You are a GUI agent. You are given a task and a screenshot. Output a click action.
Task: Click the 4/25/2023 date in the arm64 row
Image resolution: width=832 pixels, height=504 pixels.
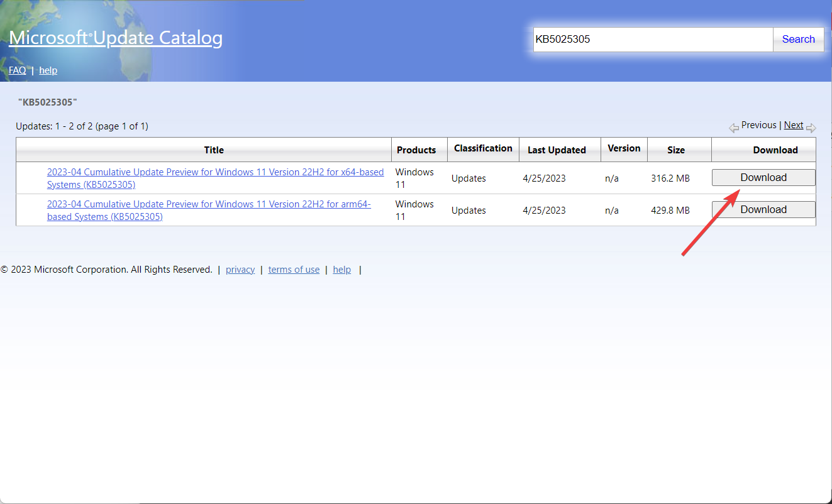(544, 211)
